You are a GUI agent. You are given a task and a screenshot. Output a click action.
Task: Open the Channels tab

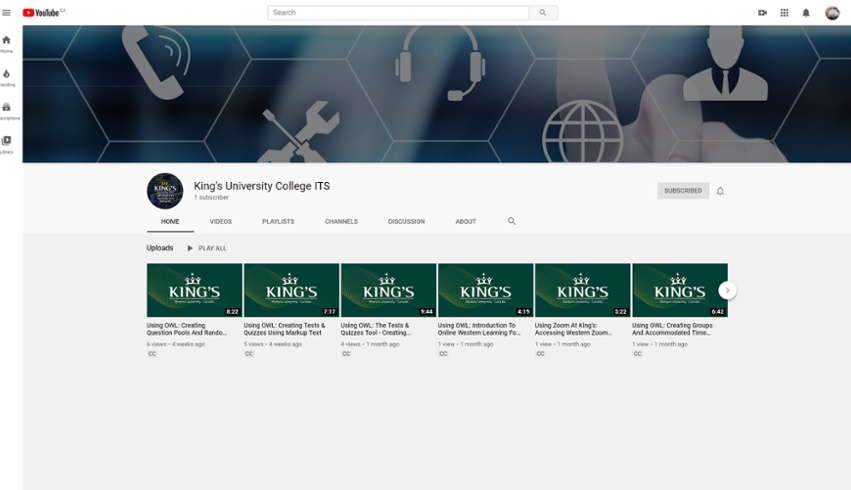[x=341, y=221]
